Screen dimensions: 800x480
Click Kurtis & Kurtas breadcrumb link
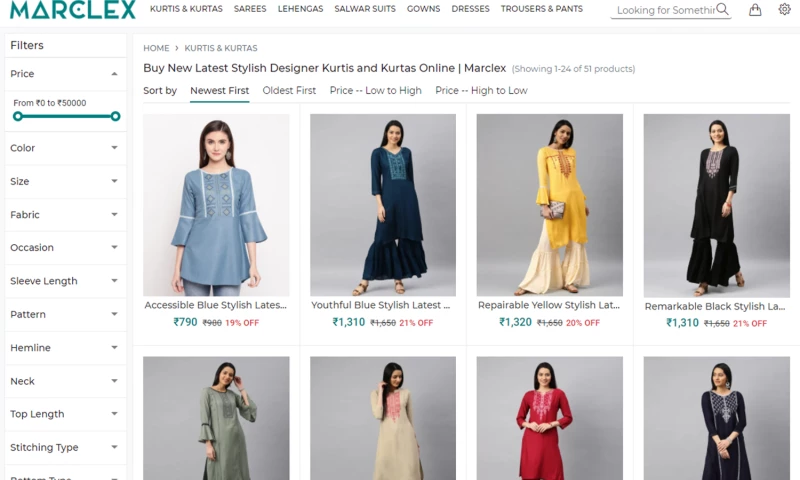(x=221, y=48)
